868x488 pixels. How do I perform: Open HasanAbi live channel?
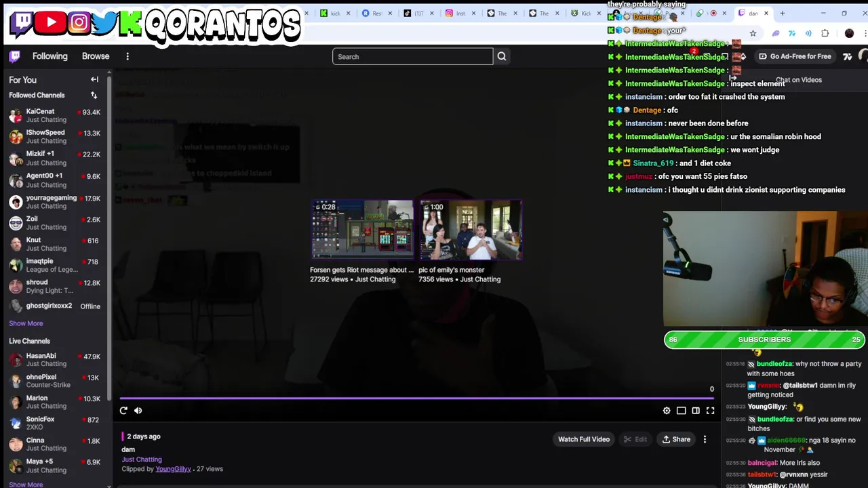[54, 359]
